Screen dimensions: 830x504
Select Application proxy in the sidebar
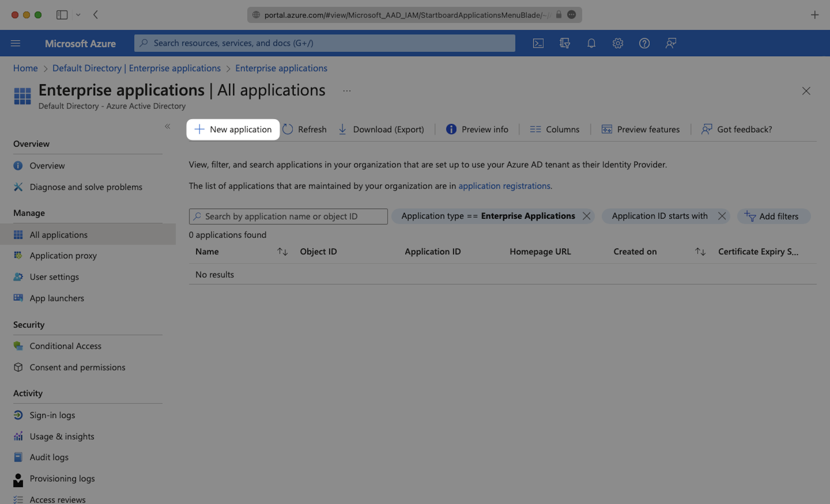point(63,256)
